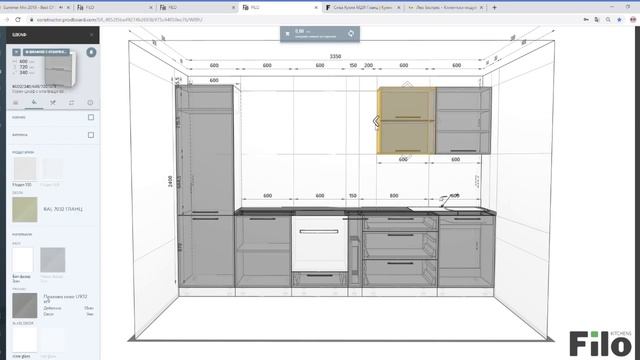Select the gray upper cabinet on the right
Viewport: 640px width, 360px height.
pyautogui.click(x=464, y=121)
